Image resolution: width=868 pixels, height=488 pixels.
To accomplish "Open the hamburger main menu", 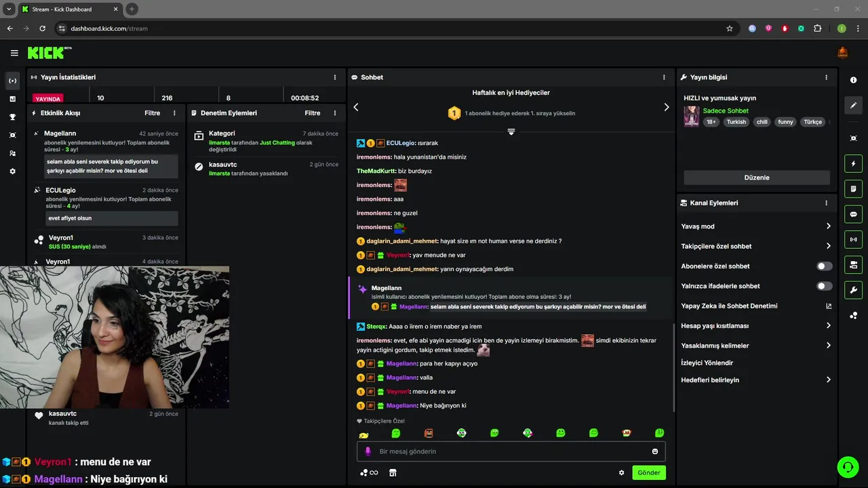I will [14, 53].
